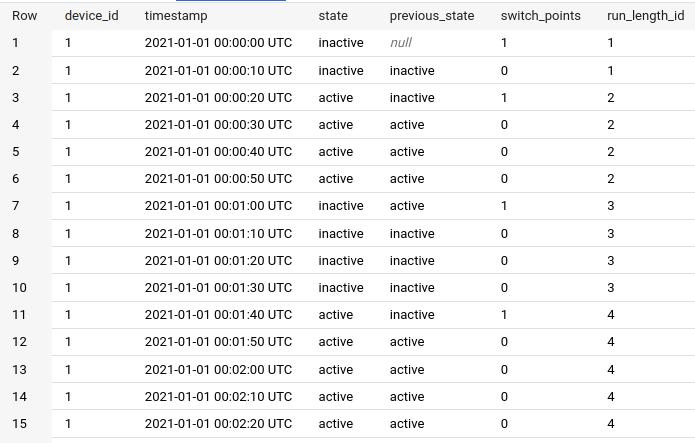The height and width of the screenshot is (443, 695).
Task: Select switch_points value in row 7
Action: tap(504, 206)
